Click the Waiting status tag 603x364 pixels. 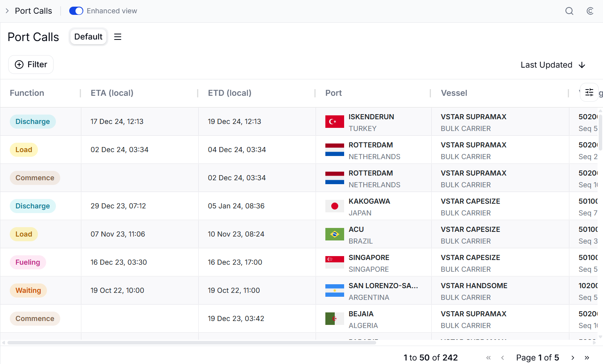click(x=28, y=290)
